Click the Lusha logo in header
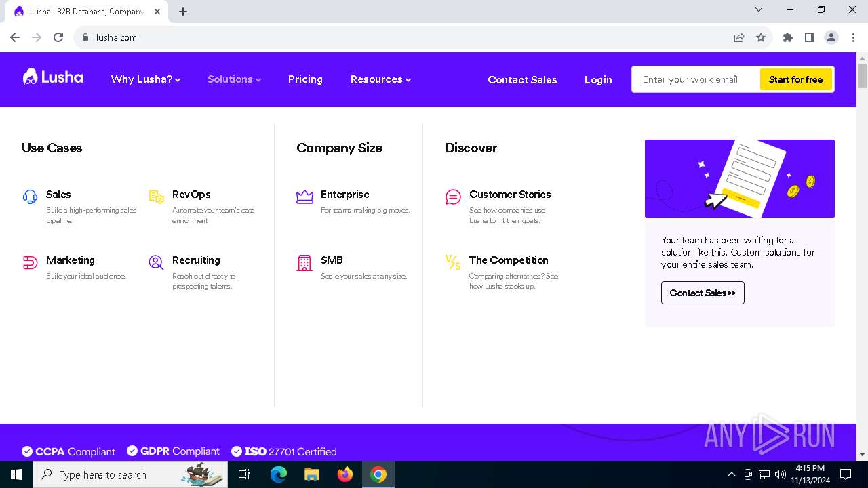This screenshot has height=488, width=868. coord(53,77)
